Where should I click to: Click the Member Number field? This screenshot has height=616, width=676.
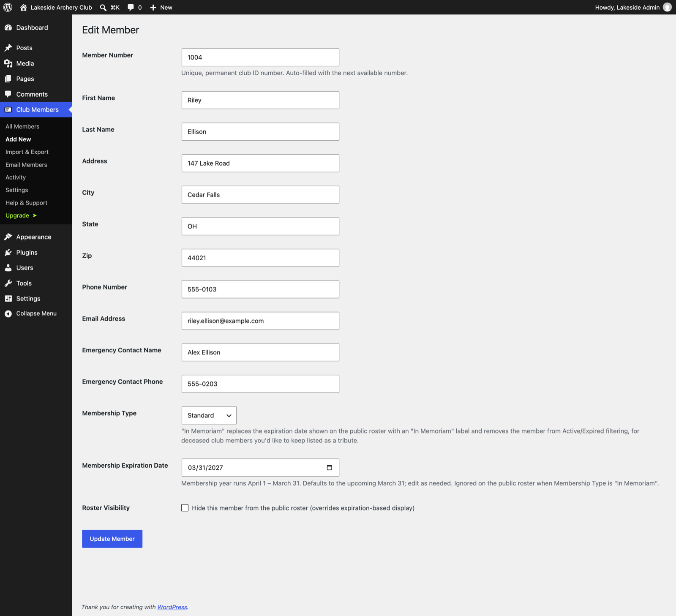click(x=260, y=57)
